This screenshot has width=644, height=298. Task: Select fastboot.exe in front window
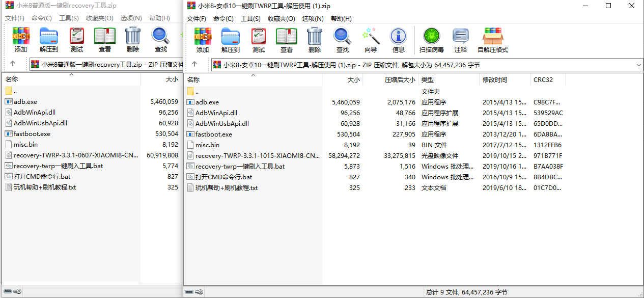pos(214,134)
